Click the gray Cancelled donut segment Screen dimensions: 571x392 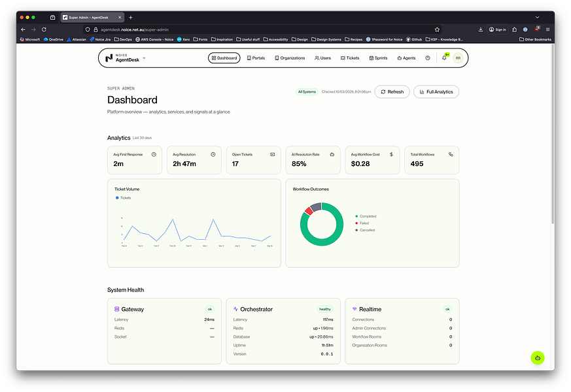tap(316, 207)
